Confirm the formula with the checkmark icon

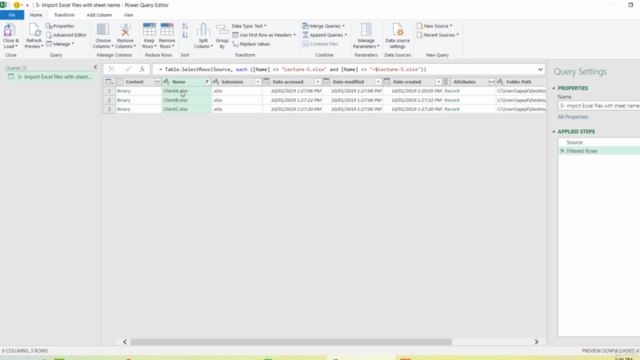click(128, 69)
